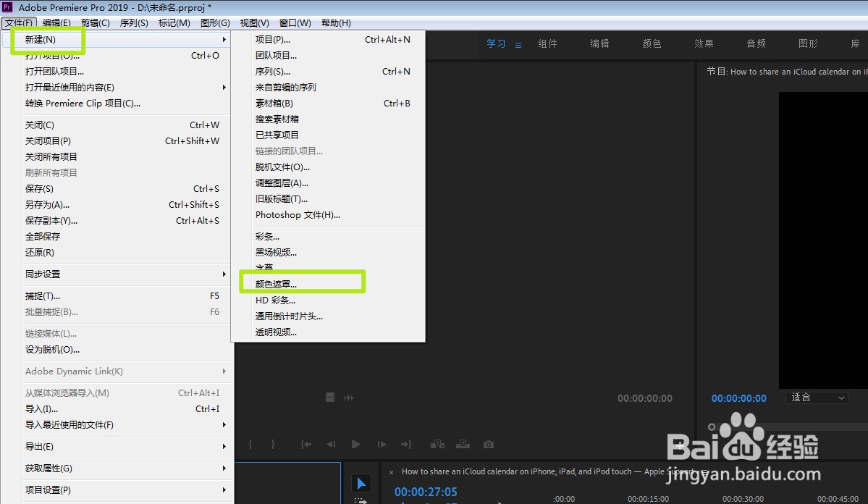Switch to the 编辑 workspace tab
The height and width of the screenshot is (504, 868).
tap(599, 43)
